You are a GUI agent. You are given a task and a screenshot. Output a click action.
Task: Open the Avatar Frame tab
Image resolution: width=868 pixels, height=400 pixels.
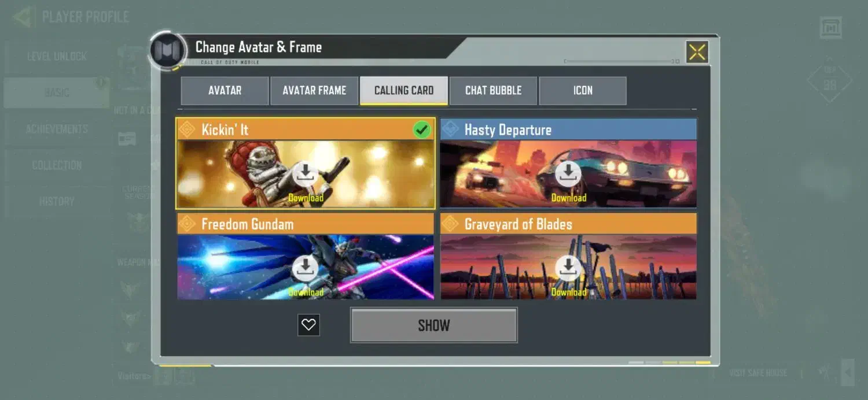pyautogui.click(x=314, y=91)
